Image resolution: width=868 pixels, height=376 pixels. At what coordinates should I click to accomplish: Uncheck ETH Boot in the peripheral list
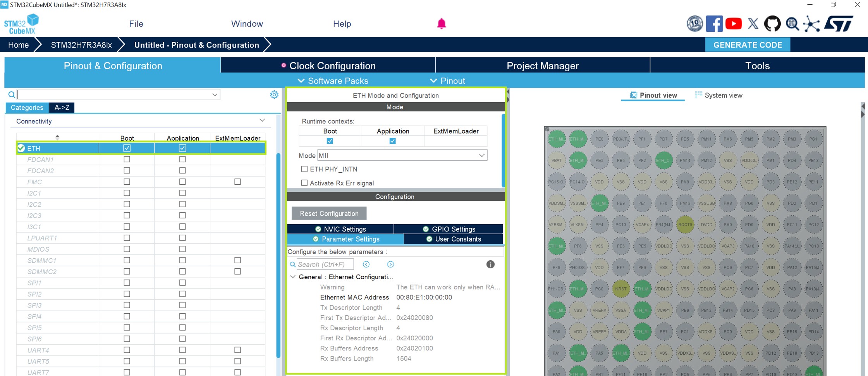127,148
